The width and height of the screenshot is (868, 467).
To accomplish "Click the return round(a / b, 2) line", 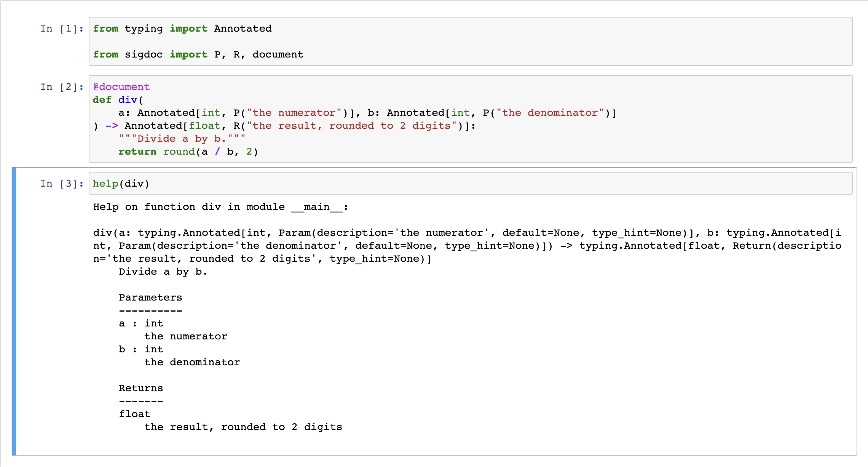I will (x=188, y=152).
